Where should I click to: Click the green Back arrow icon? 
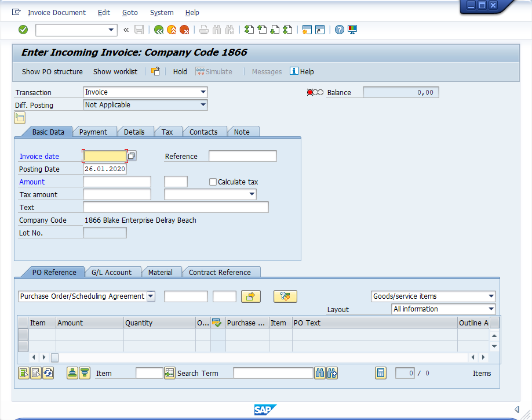[x=159, y=30]
